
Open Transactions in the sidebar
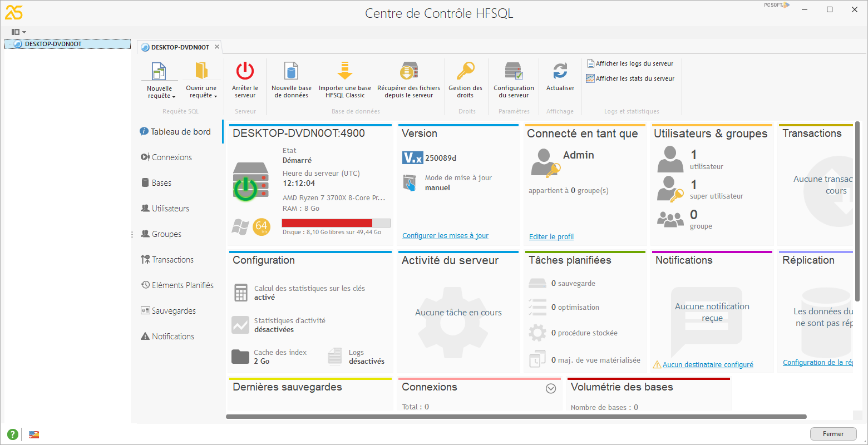167,260
